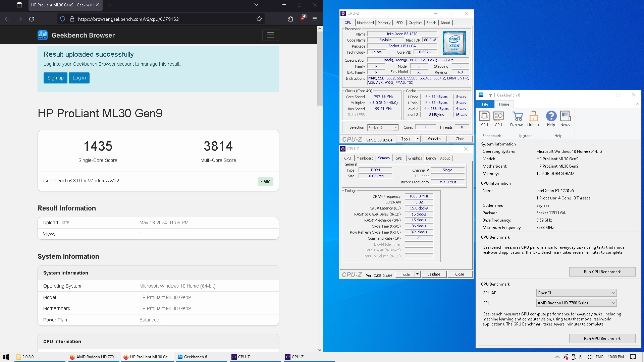Click the ENG language indicator

(x=599, y=357)
